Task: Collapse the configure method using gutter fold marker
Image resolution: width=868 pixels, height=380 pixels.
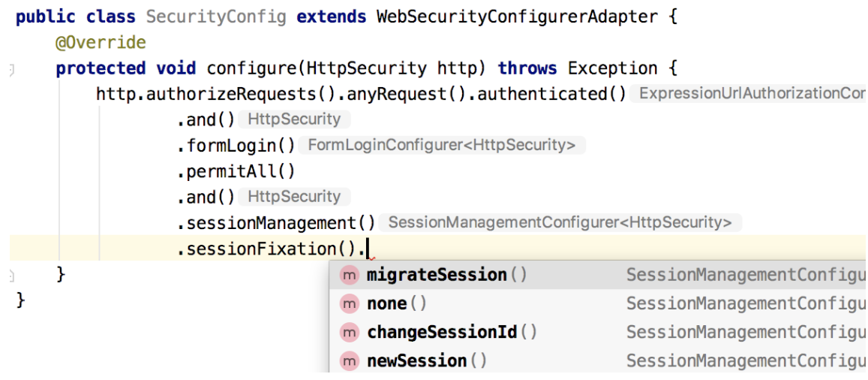Action: pos(11,70)
